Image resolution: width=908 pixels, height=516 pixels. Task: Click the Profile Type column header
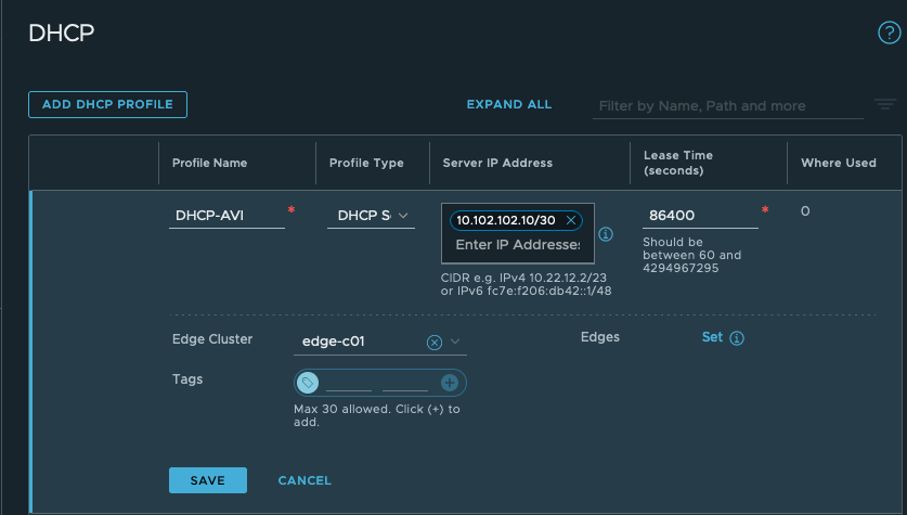367,163
